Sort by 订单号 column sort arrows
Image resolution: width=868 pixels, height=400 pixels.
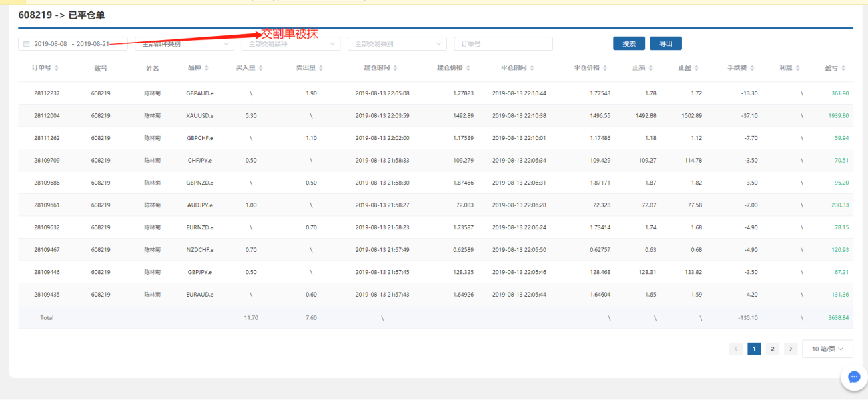[x=57, y=68]
